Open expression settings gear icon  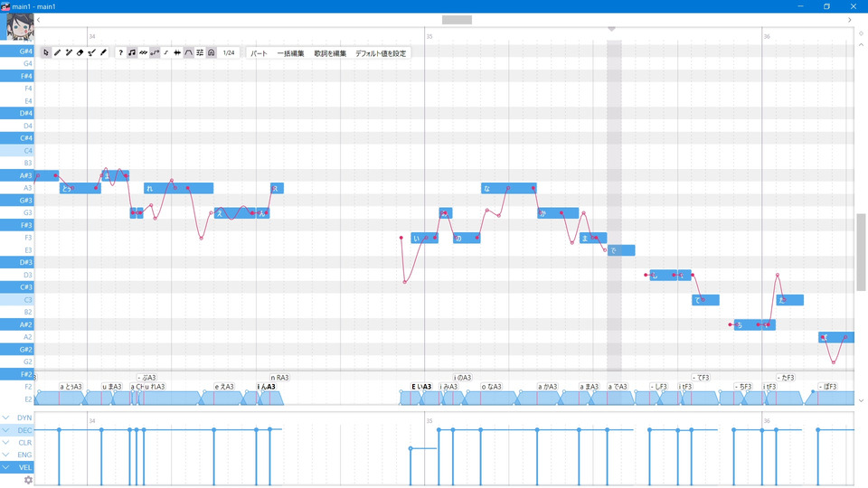coord(28,480)
